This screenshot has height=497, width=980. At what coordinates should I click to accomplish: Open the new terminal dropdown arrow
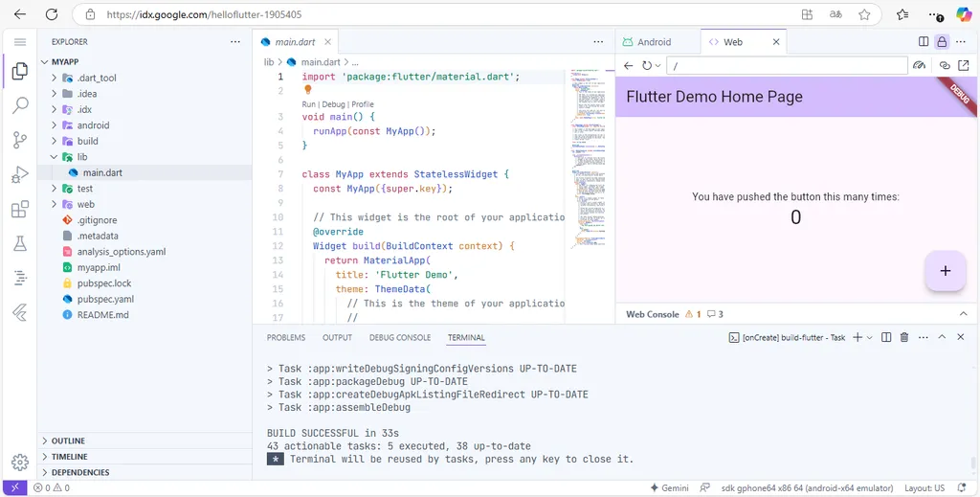pos(870,338)
